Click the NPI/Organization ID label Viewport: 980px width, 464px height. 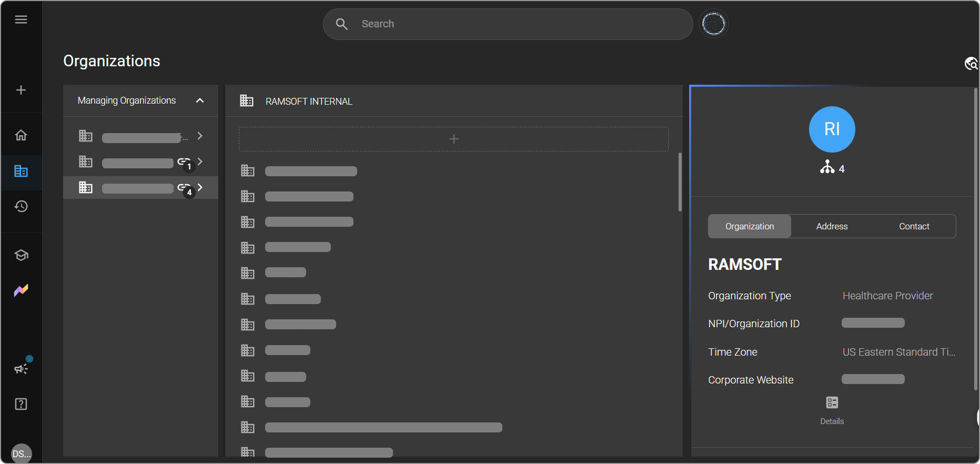[x=754, y=324]
